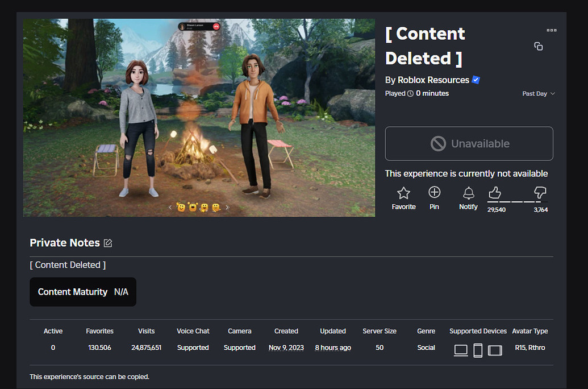
Task: Click the next arrow on the image carousel
Action: point(227,207)
